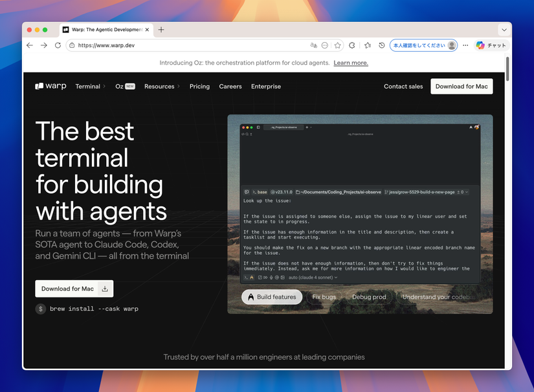Click the macOS green fullscreen window button
Viewport: 534px width, 392px height.
coord(45,30)
